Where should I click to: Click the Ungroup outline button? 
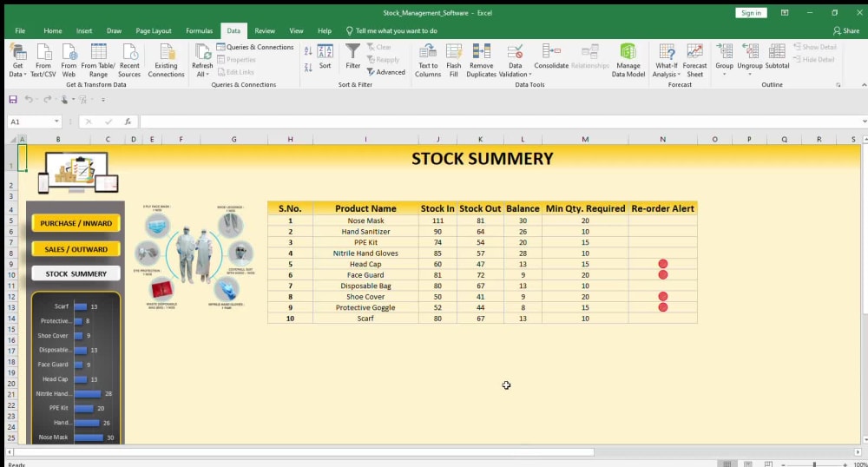coord(750,59)
